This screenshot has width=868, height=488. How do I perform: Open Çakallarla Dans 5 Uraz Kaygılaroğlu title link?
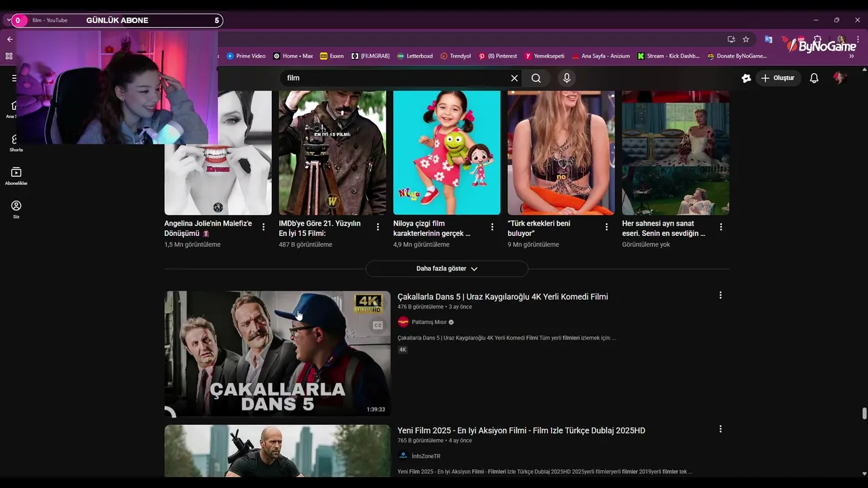502,297
